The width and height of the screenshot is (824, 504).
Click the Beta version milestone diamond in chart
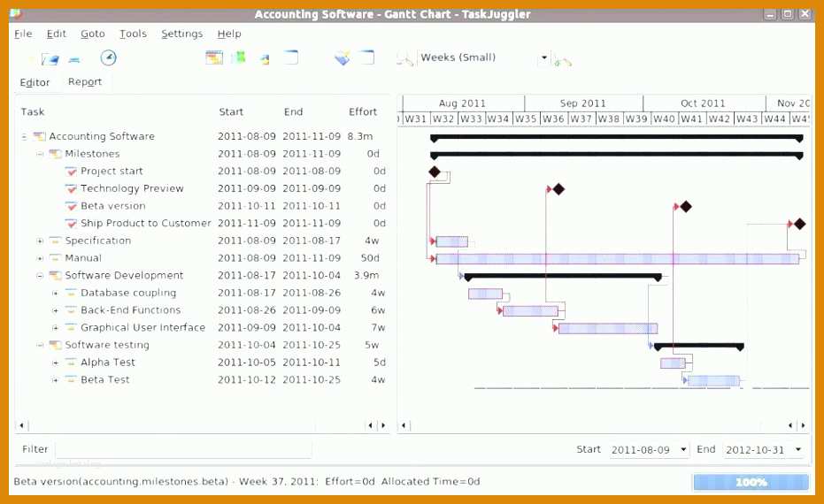[685, 207]
